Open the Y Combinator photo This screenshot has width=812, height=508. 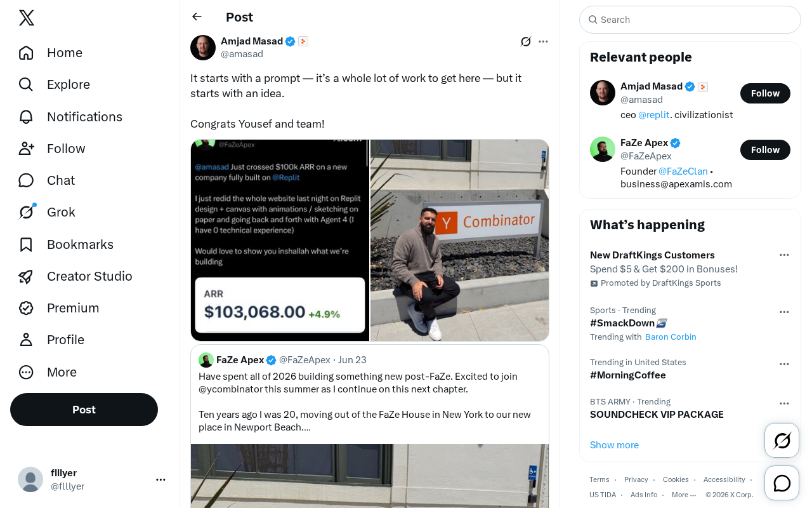point(460,241)
